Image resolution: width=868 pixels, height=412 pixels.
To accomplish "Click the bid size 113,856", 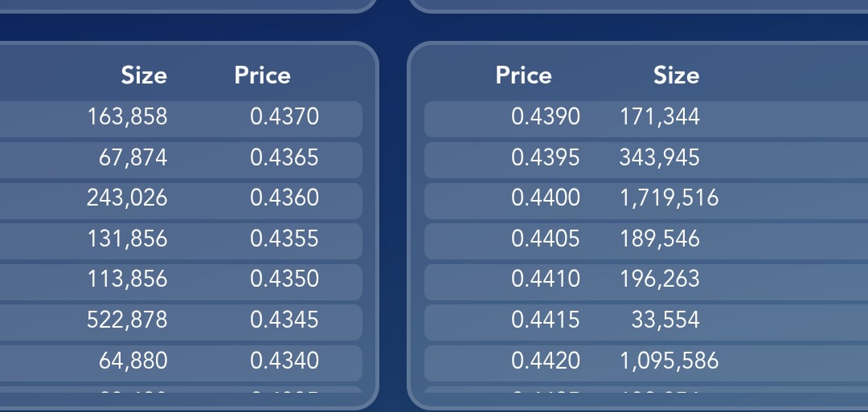I will coord(127,279).
